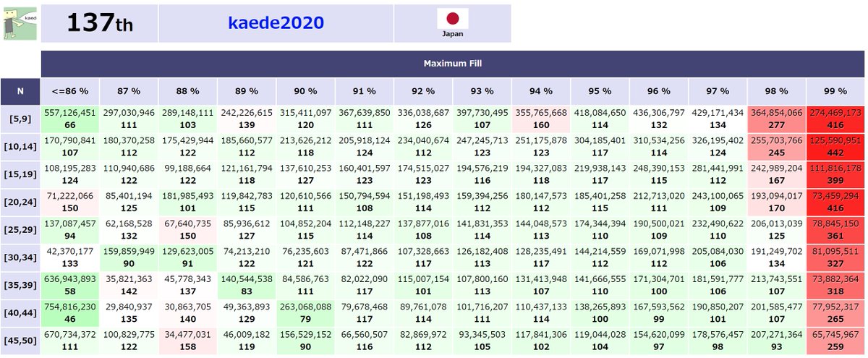This screenshot has width=868, height=358.
Task: Click the cell showing 170,790,841
Action: (70, 146)
